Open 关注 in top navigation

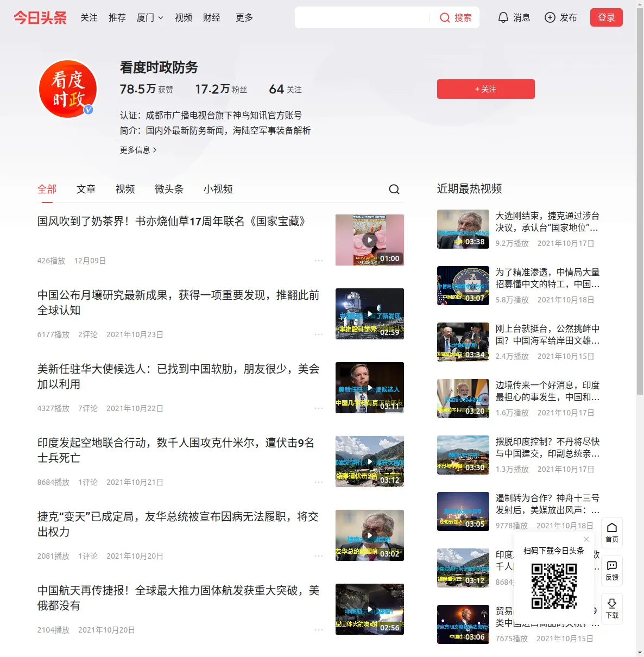pos(89,17)
